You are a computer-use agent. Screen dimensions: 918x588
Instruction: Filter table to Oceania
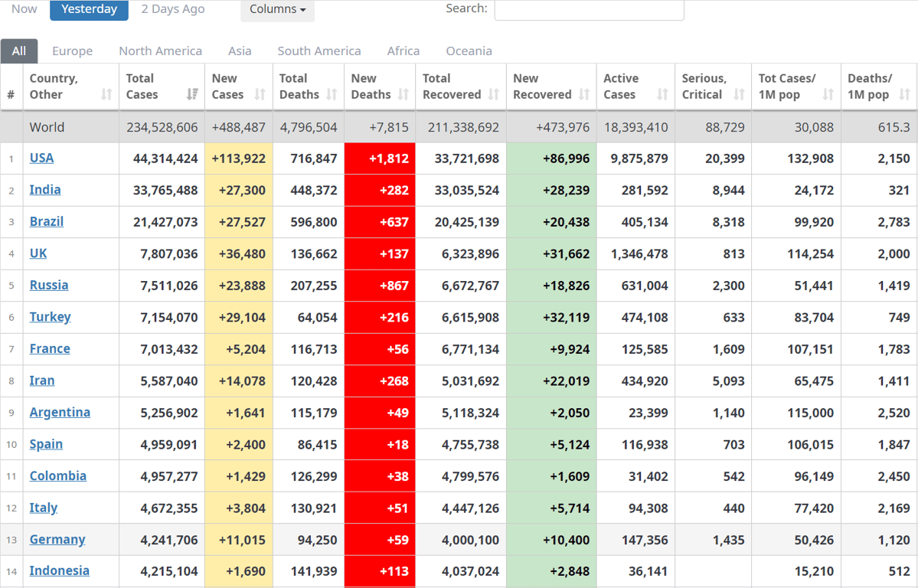click(469, 51)
